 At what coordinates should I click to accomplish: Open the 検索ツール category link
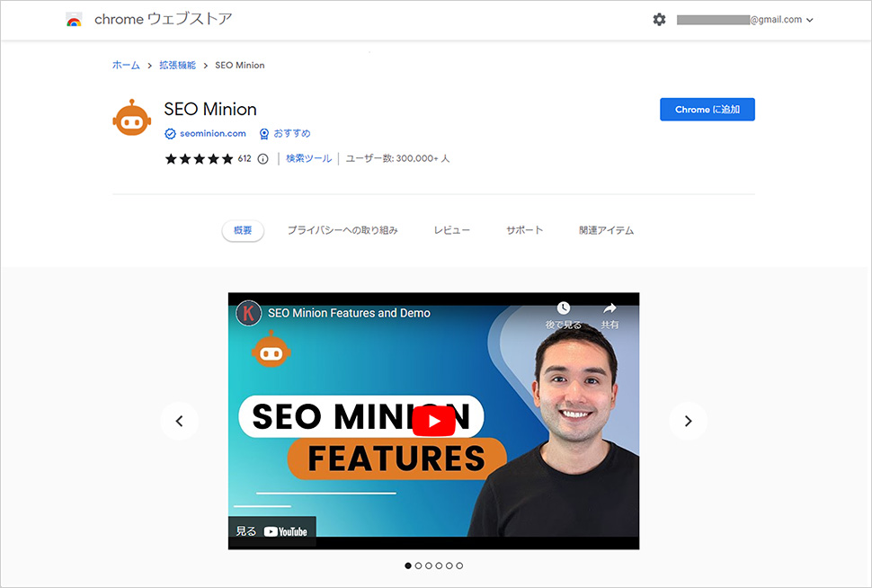click(x=308, y=158)
